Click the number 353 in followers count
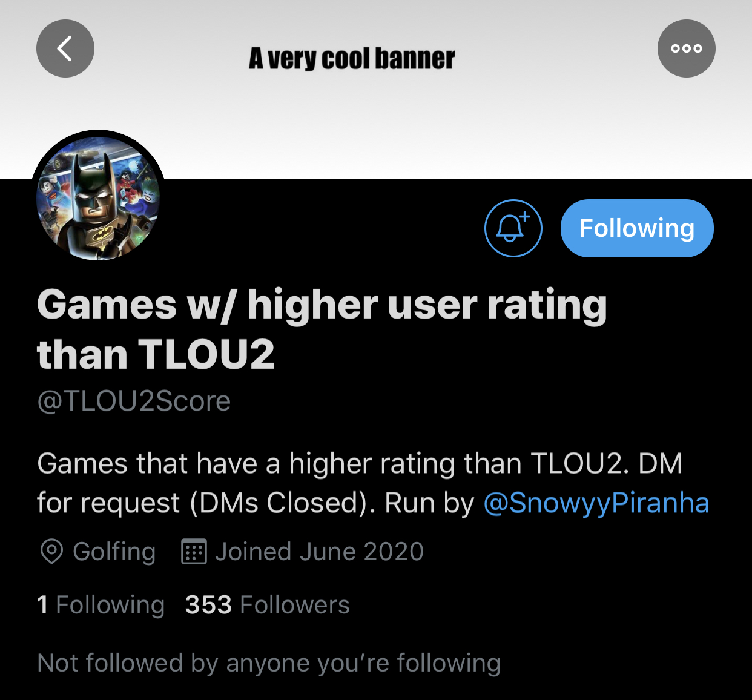Viewport: 752px width, 700px height. pyautogui.click(x=208, y=605)
